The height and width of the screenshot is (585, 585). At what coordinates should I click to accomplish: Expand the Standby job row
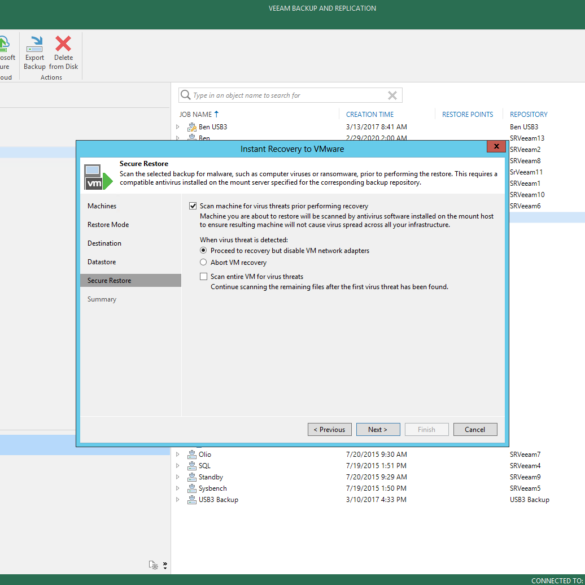click(178, 476)
